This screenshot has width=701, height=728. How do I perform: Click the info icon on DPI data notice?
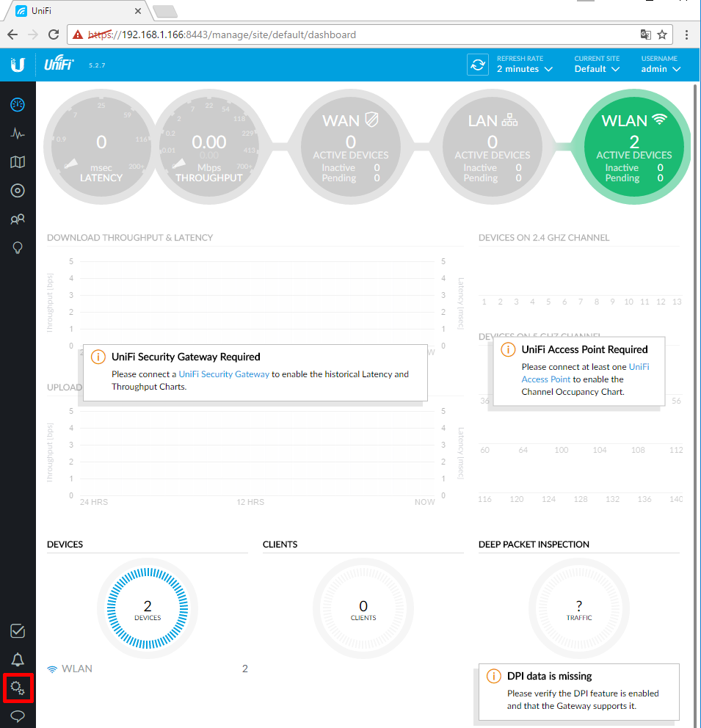(x=493, y=676)
